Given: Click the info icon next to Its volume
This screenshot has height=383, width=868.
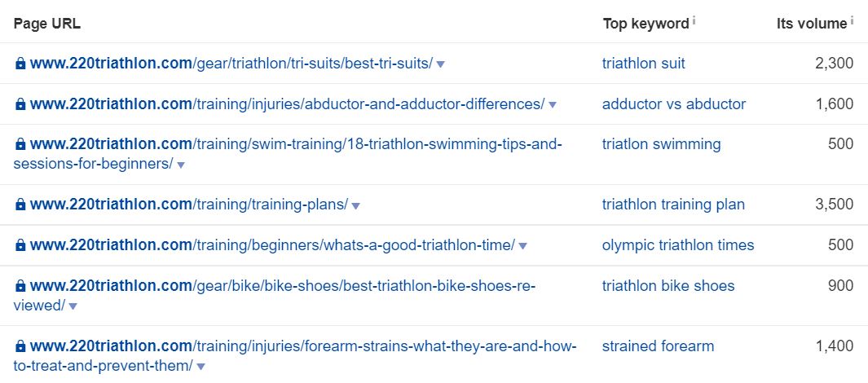Looking at the screenshot, I should 852,21.
